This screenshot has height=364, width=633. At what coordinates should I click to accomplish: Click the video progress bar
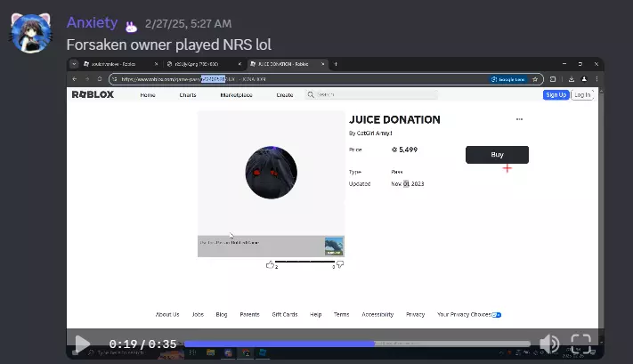click(x=357, y=344)
